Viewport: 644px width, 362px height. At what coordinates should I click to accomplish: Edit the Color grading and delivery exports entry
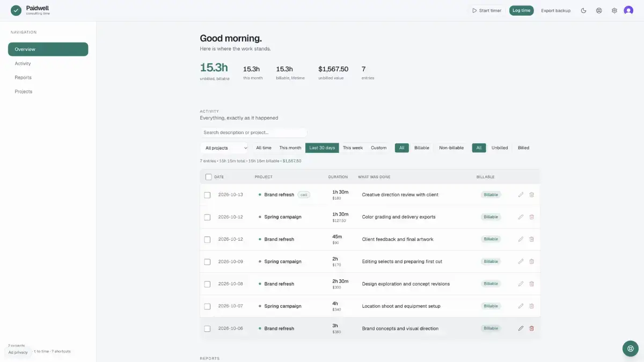coord(521,217)
